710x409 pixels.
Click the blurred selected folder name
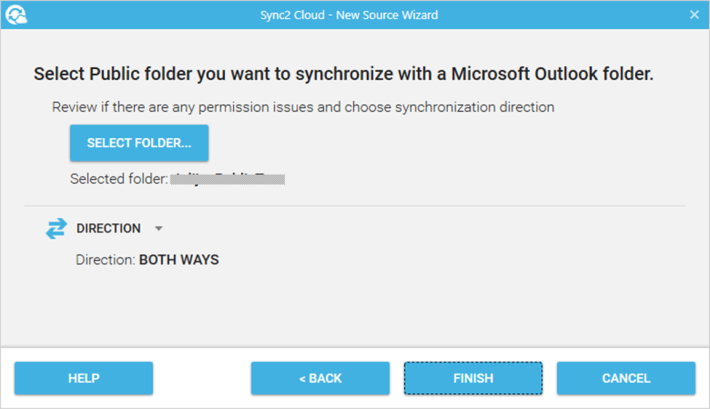(x=228, y=179)
